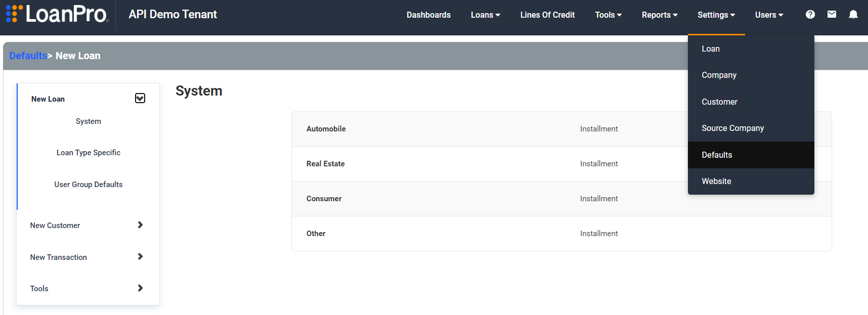
Task: Select the Automobile row
Action: (561, 129)
